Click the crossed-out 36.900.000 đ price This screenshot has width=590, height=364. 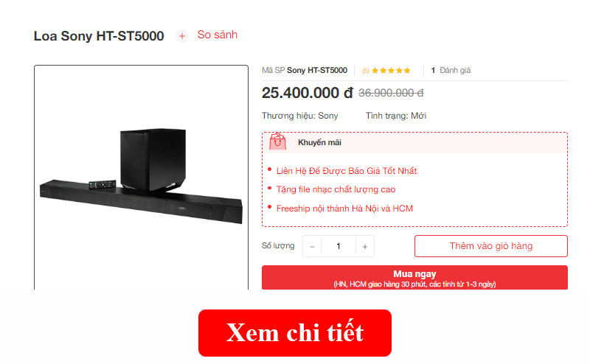click(391, 93)
